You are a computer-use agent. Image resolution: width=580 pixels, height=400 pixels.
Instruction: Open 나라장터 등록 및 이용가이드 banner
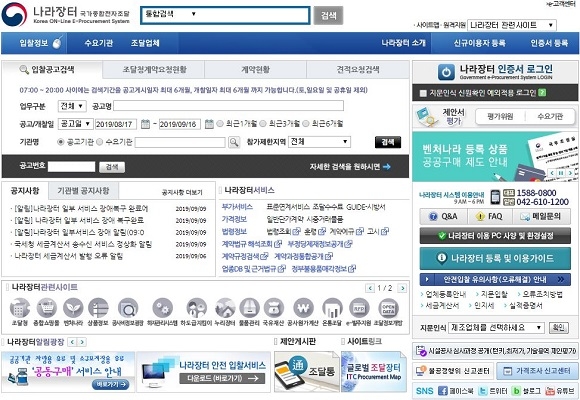pos(495,258)
